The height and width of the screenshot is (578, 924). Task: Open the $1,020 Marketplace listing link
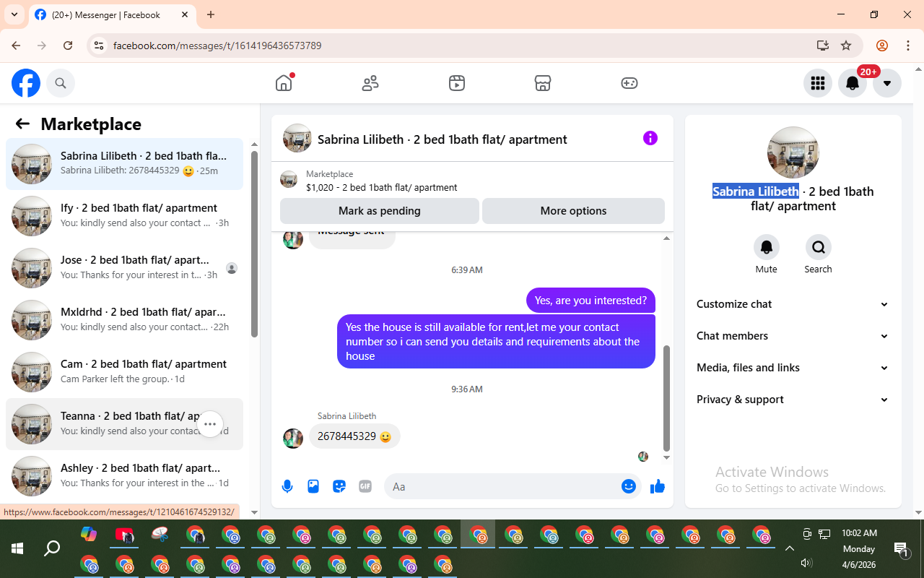[382, 187]
